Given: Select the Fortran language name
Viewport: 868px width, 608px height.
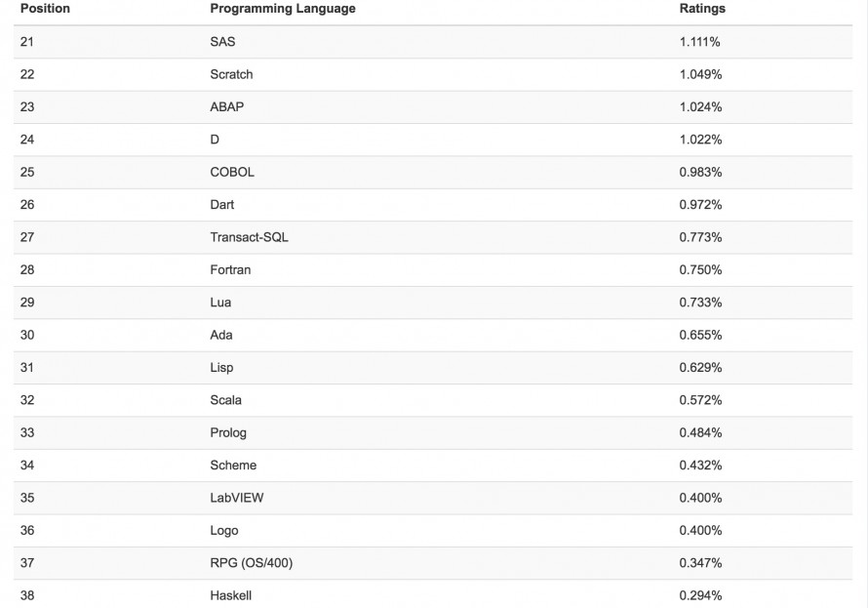Looking at the screenshot, I should pos(230,270).
